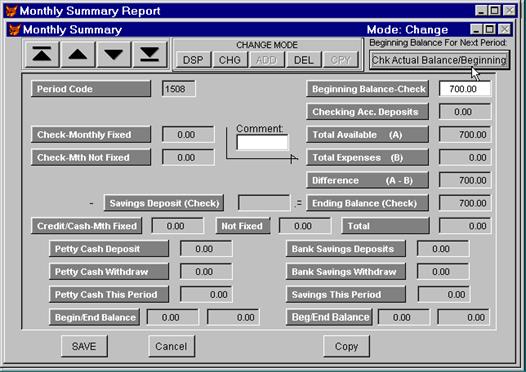
Task: Click Difference (A - B) value field
Action: (x=465, y=180)
